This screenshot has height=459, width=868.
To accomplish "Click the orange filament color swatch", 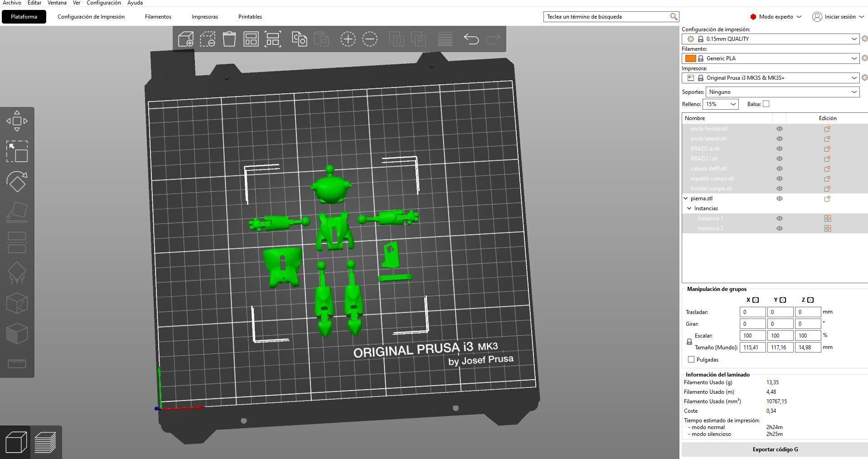I will point(690,58).
